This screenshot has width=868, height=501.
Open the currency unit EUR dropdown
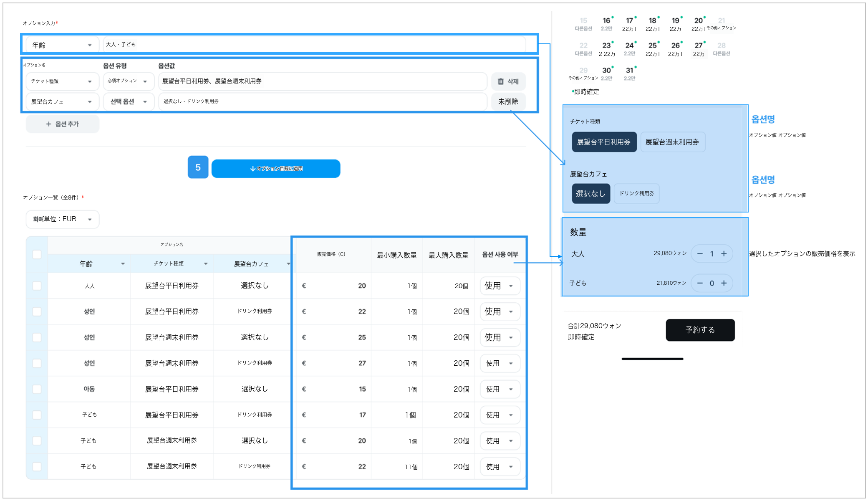pos(63,219)
